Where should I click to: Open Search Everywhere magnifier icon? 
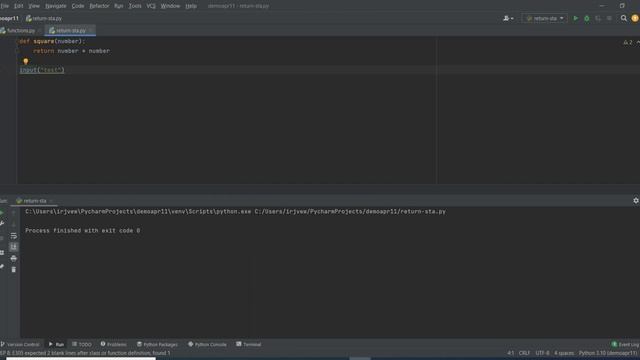623,18
